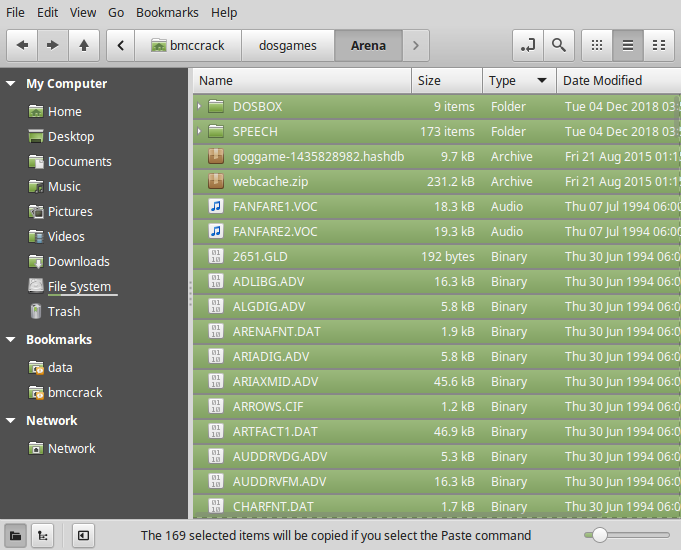
Task: Open Trash in the sidebar
Action: [54, 311]
